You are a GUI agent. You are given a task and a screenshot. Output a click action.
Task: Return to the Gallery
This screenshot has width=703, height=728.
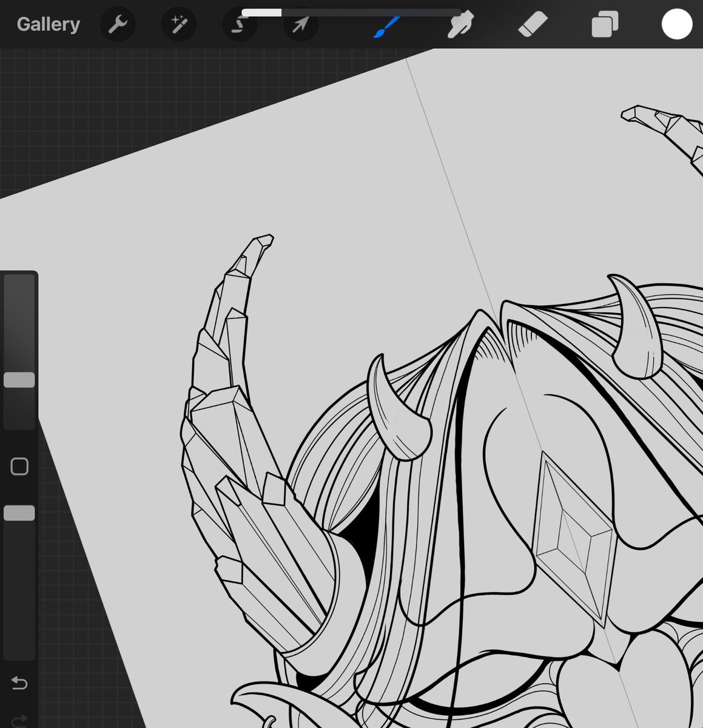pyautogui.click(x=48, y=24)
